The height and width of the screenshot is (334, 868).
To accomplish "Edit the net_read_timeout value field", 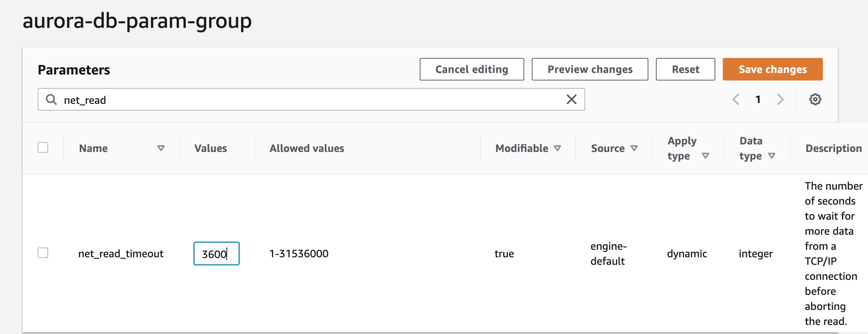I will (216, 254).
